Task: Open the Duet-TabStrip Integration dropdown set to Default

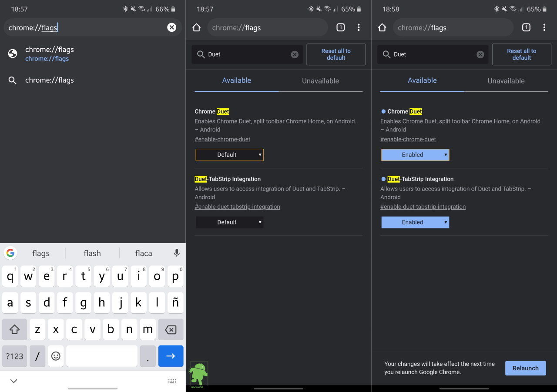Action: tap(229, 222)
